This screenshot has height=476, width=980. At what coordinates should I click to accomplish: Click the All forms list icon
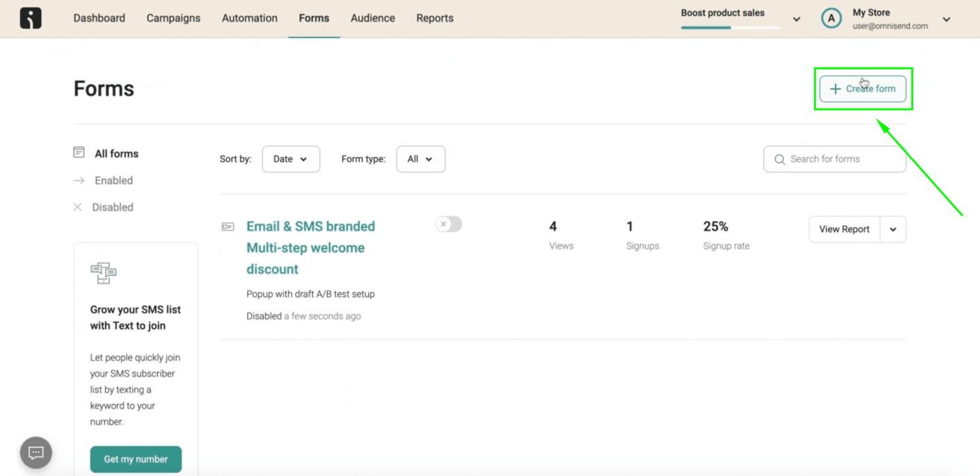tap(79, 153)
